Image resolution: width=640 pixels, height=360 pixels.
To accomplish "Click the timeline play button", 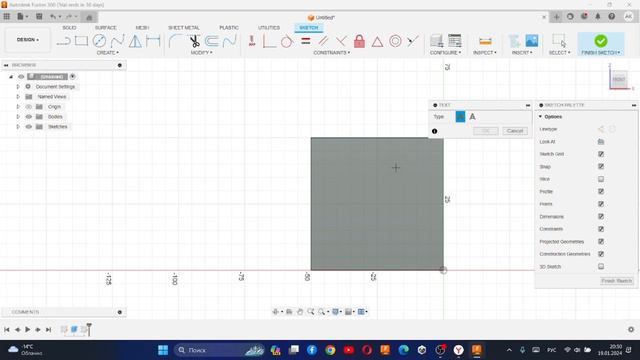I will pos(27,329).
